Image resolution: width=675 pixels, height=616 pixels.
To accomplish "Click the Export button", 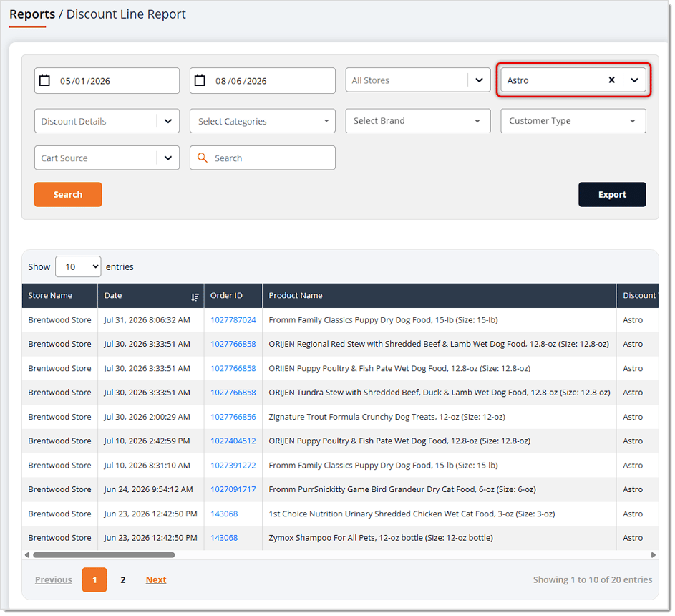I will point(612,194).
